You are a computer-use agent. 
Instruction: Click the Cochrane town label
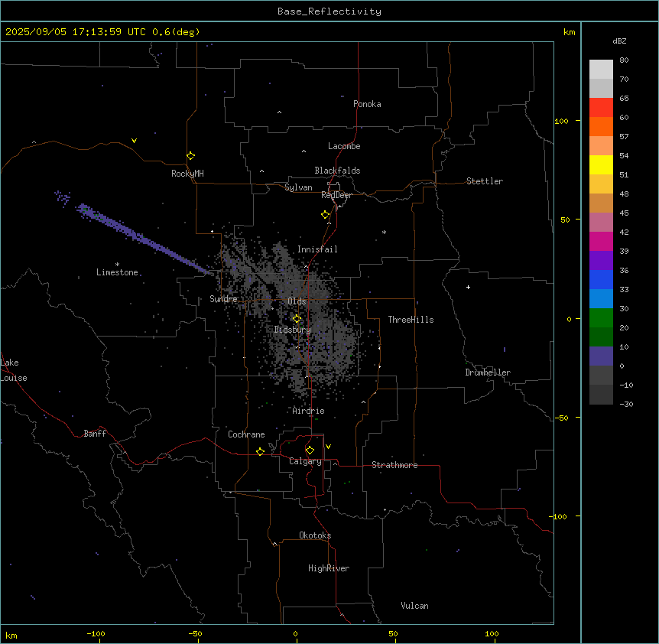pyautogui.click(x=246, y=434)
